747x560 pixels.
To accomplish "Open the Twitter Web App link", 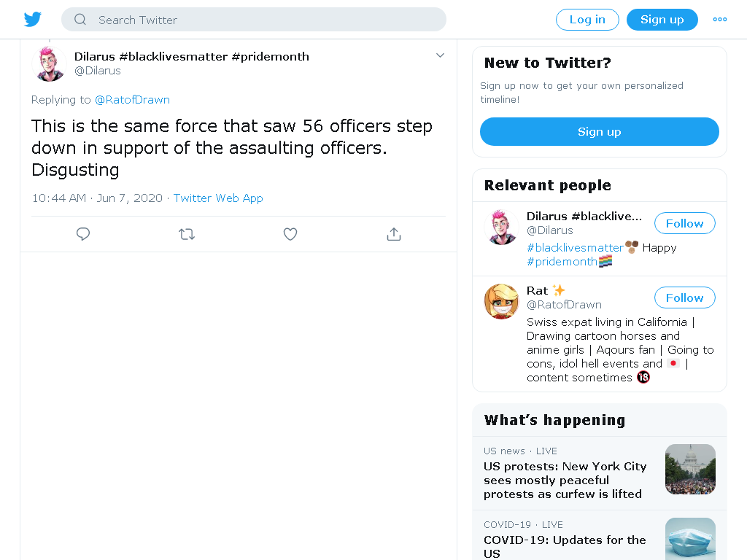I will pos(218,198).
